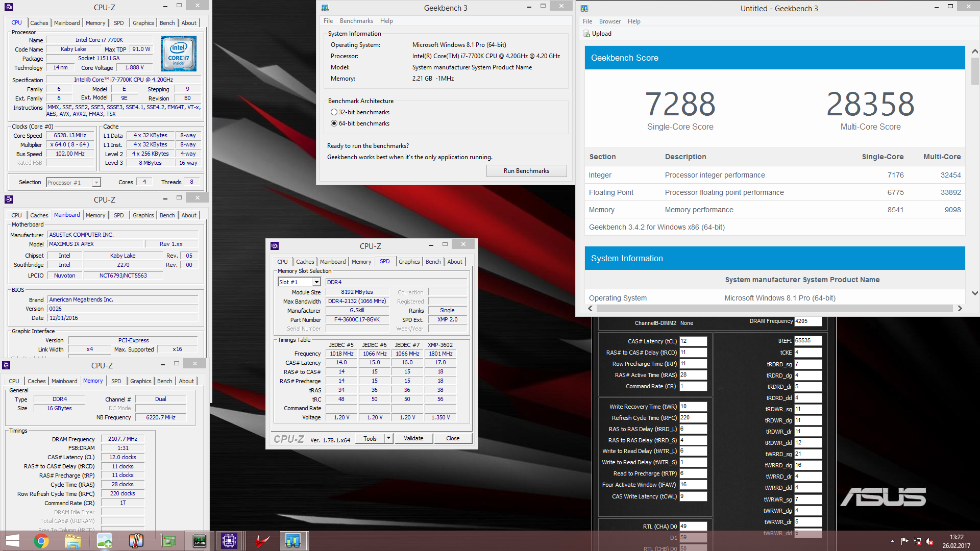This screenshot has height=551, width=980.
Task: Switch to the SPD tab in CPU-Z Memory window
Action: (116, 381)
